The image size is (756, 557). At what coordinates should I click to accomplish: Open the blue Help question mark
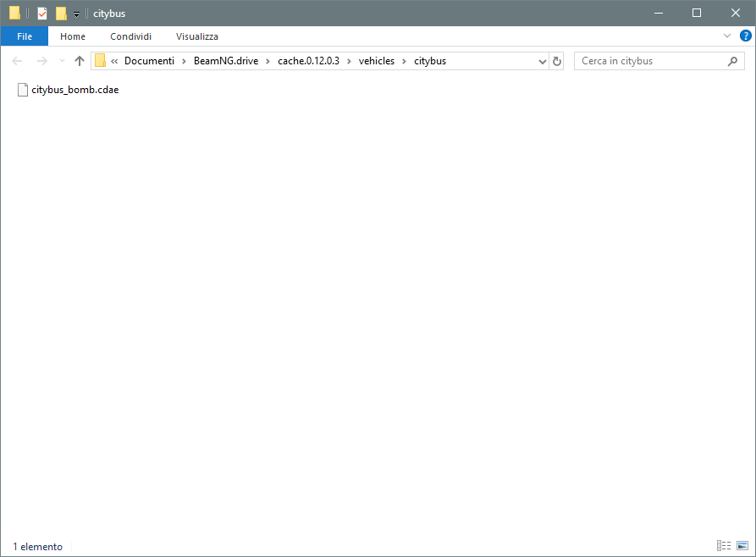(745, 36)
